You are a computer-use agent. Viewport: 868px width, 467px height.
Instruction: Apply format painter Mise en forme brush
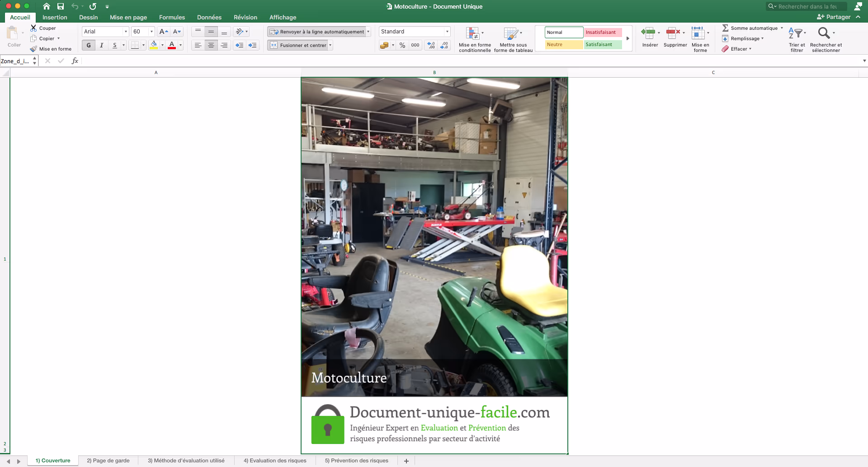click(x=33, y=49)
